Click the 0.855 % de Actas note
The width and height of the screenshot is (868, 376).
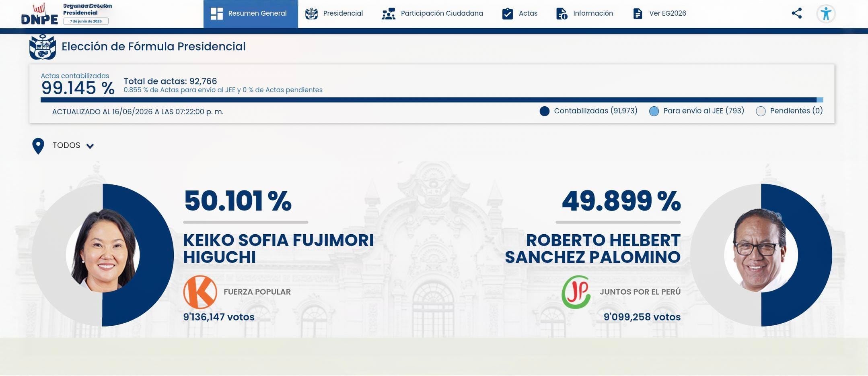pyautogui.click(x=223, y=90)
